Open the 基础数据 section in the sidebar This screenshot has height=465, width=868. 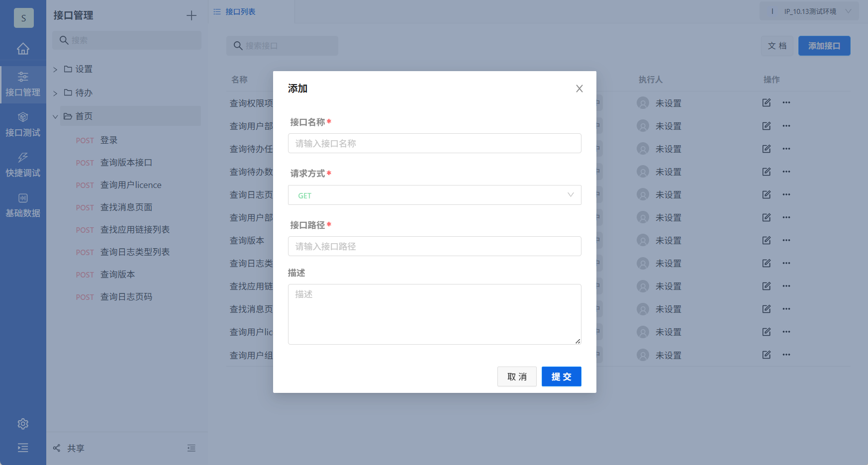(x=23, y=204)
